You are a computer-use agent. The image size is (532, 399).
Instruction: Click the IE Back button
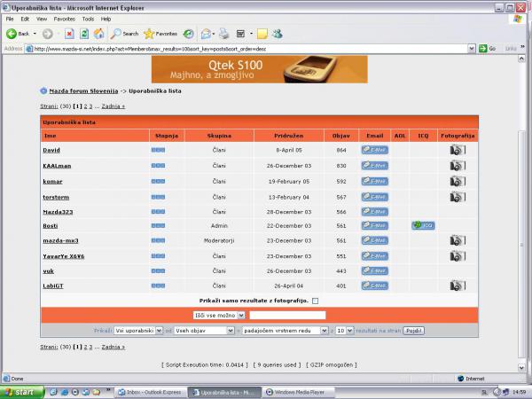(18, 34)
